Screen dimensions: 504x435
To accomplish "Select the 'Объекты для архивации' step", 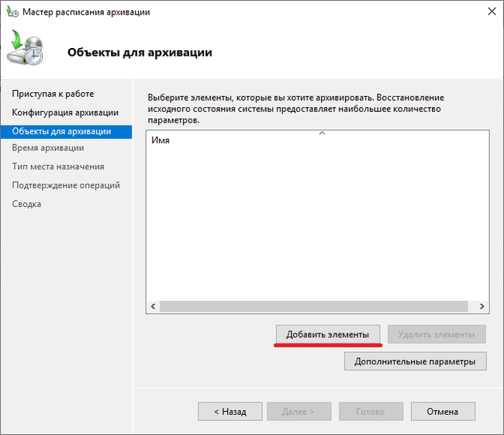I will (61, 132).
